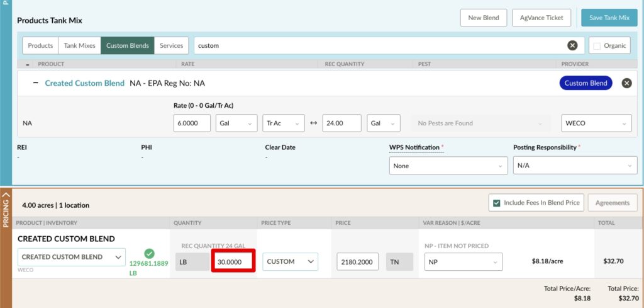Collapse all products using header minus

pos(28,64)
